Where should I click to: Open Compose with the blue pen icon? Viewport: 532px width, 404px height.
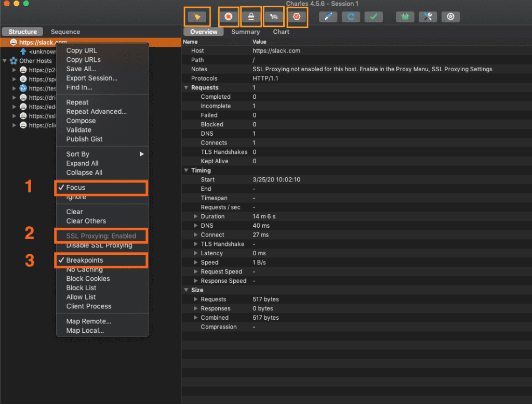328,17
